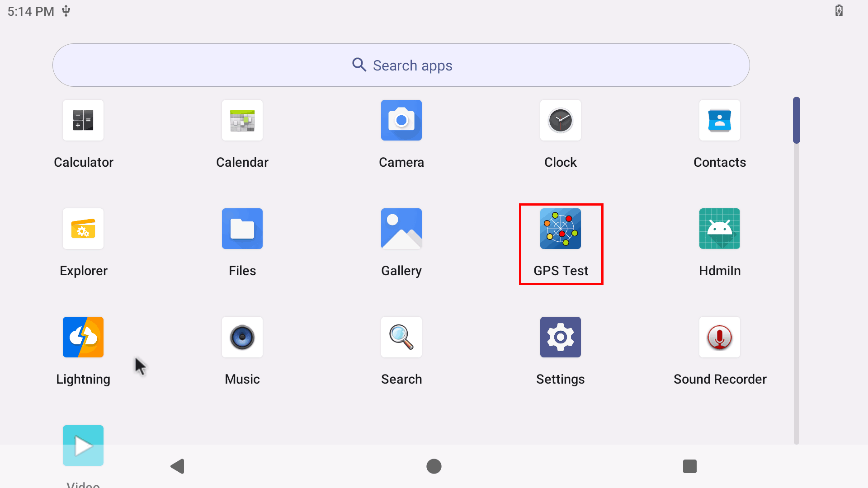Open the Calendar app

(242, 120)
